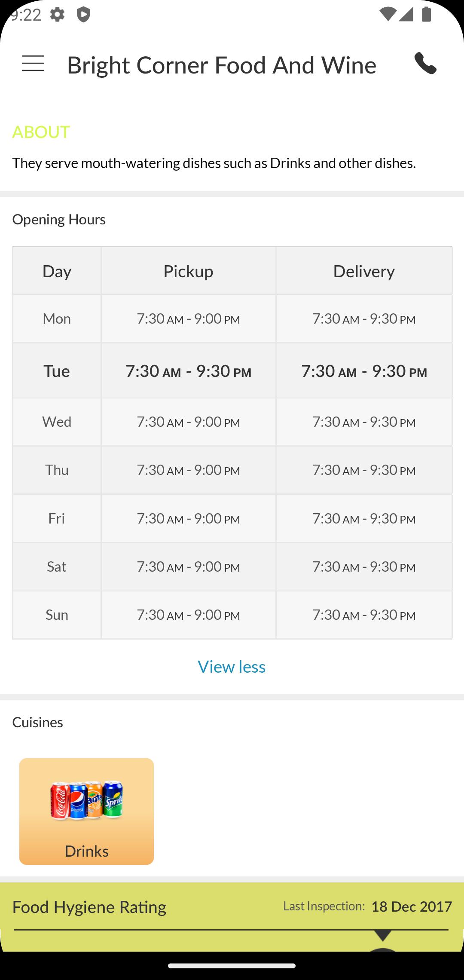Tap the Android home gesture bar
Viewport: 464px width, 980px height.
pos(232,965)
